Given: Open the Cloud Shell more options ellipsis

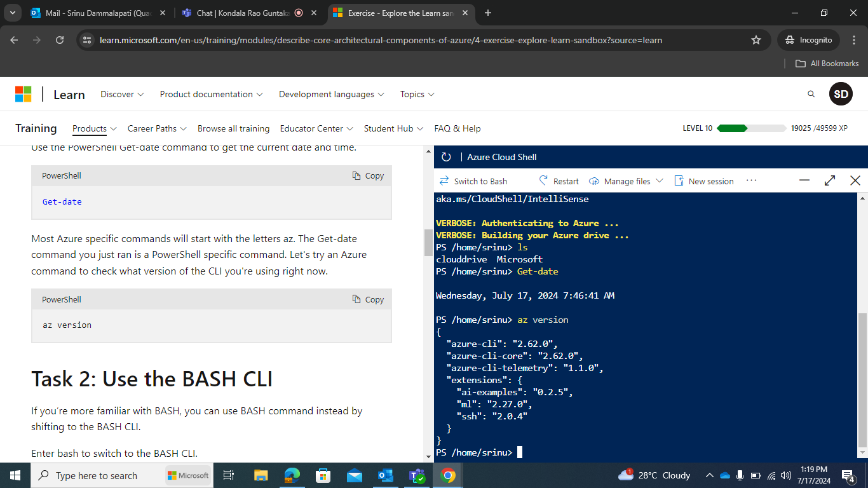Looking at the screenshot, I should click(751, 180).
